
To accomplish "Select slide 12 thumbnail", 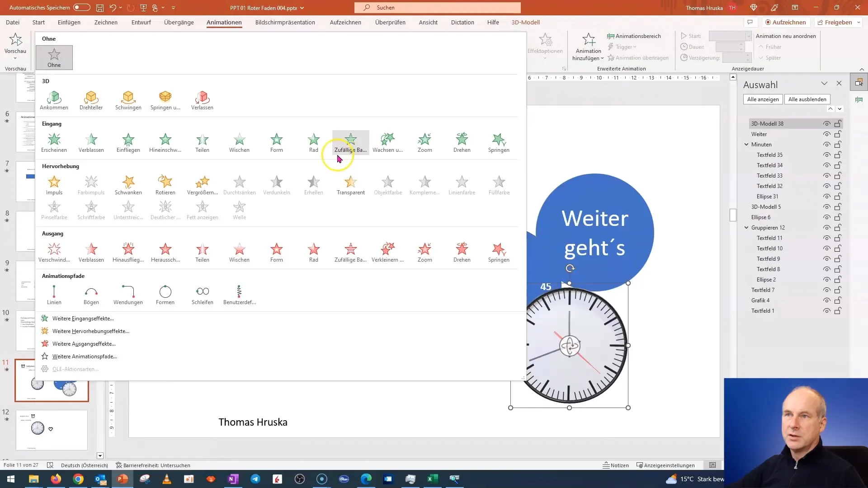I will [52, 430].
